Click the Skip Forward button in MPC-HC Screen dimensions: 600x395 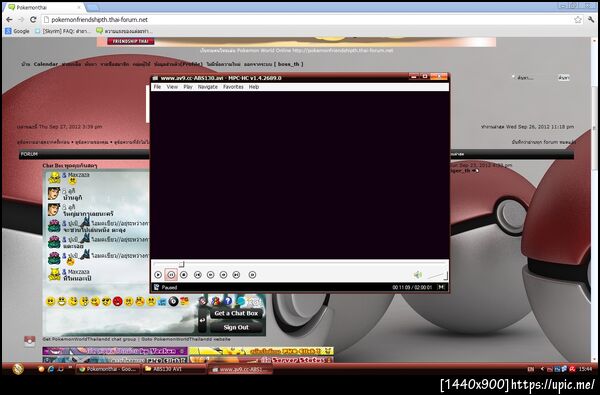click(236, 274)
